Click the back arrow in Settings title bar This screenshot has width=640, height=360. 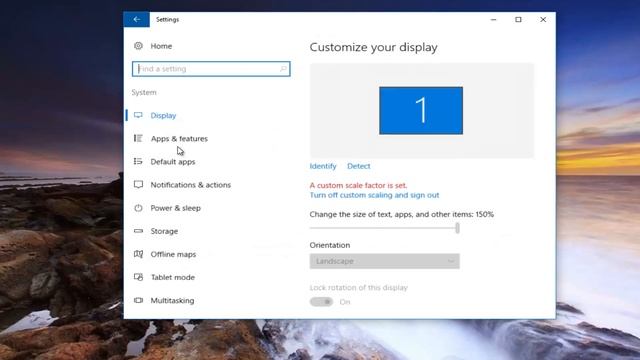coord(136,19)
